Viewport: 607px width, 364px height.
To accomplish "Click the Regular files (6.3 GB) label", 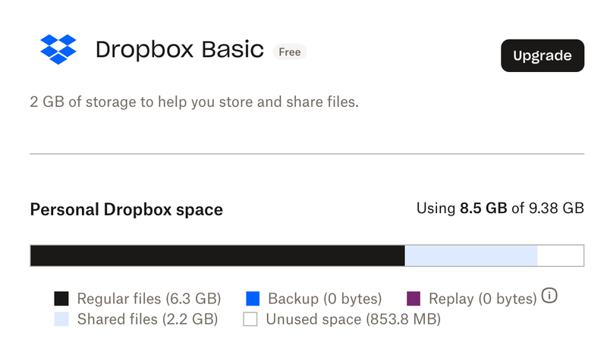I will click(x=149, y=299).
